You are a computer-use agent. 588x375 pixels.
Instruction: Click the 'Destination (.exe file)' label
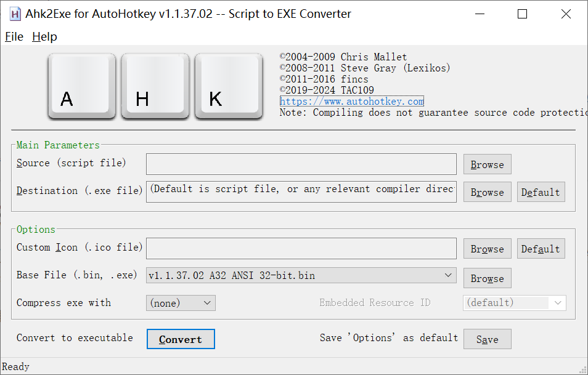pos(80,191)
